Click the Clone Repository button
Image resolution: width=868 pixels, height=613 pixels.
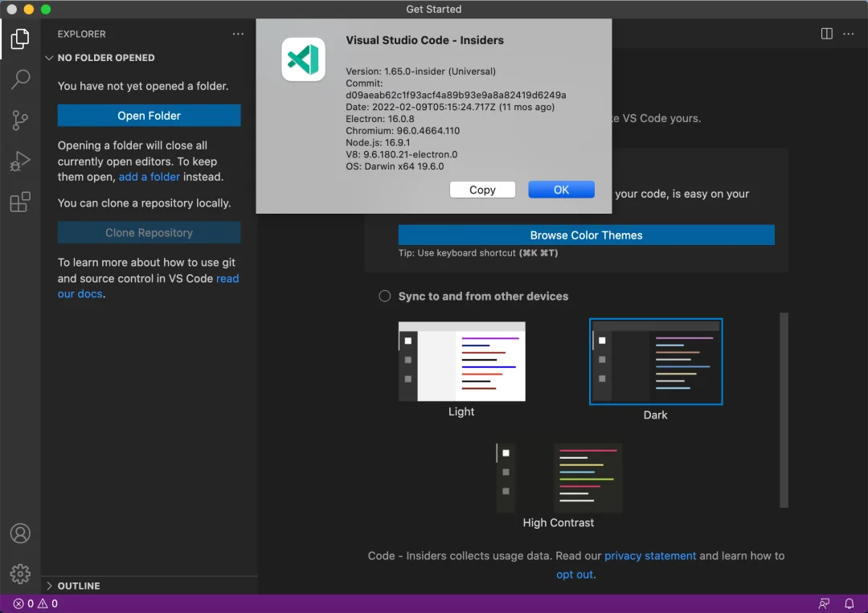click(x=149, y=233)
